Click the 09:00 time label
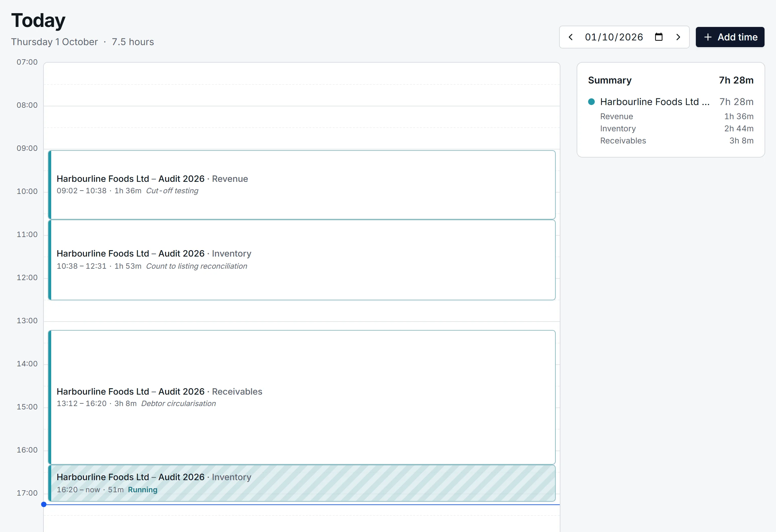Viewport: 776px width, 532px height. pos(27,148)
